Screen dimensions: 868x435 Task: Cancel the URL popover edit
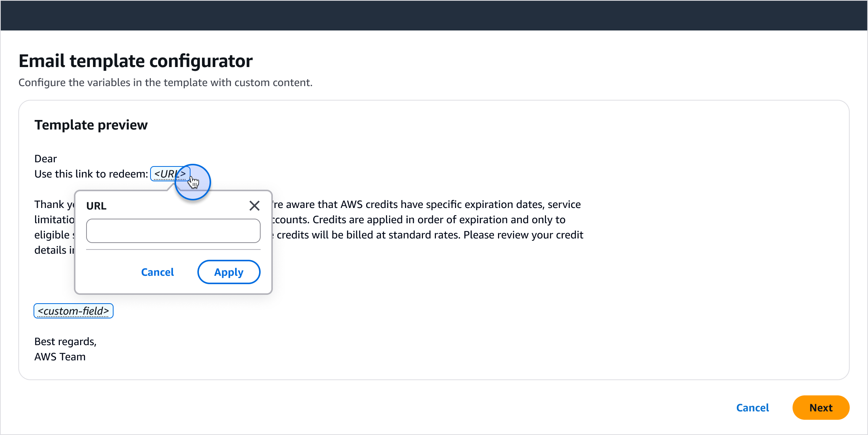click(157, 272)
